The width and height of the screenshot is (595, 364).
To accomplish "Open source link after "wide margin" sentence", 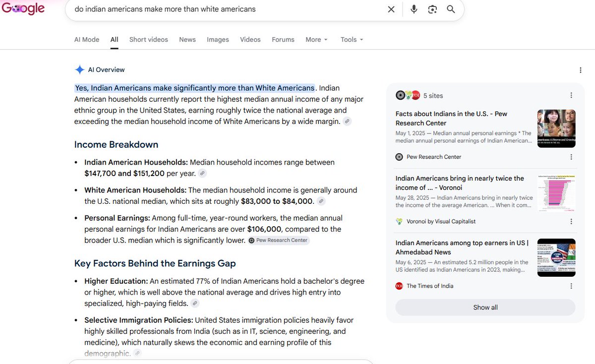I will 348,121.
